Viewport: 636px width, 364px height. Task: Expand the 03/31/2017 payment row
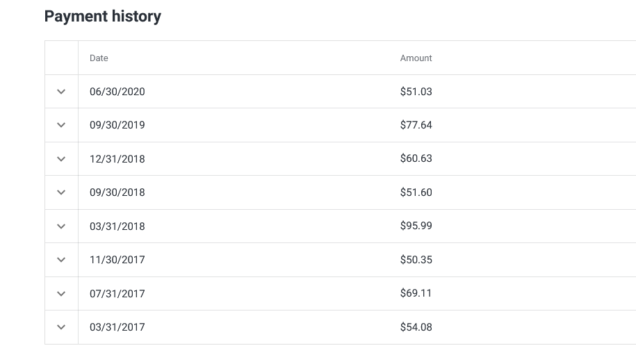tap(61, 327)
